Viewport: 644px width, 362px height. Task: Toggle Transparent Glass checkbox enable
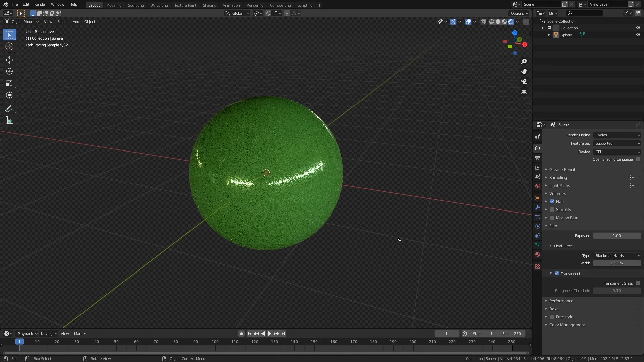click(x=638, y=283)
